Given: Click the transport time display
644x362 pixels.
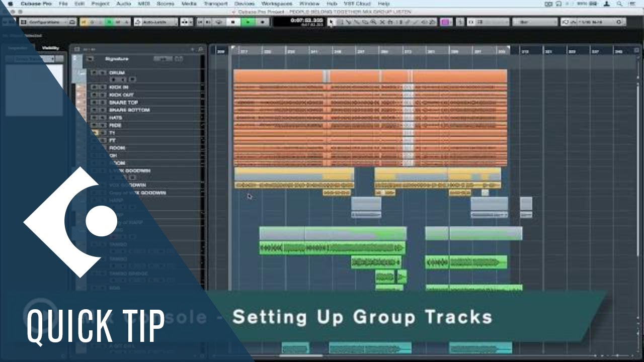Looking at the screenshot, I should [299, 22].
